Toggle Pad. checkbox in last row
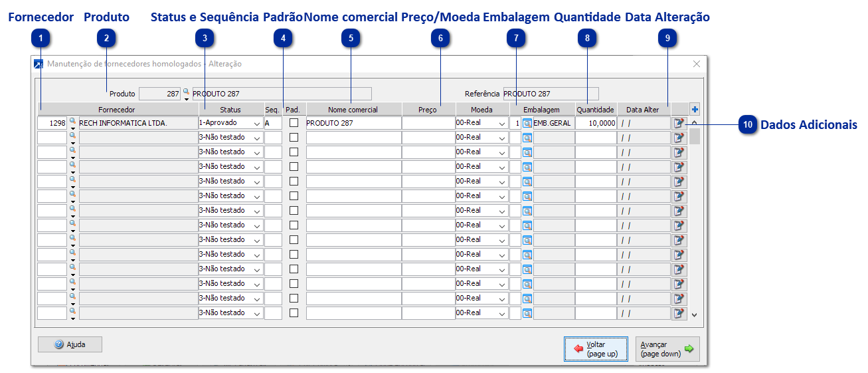Viewport: 868px width, 373px height. [x=294, y=312]
